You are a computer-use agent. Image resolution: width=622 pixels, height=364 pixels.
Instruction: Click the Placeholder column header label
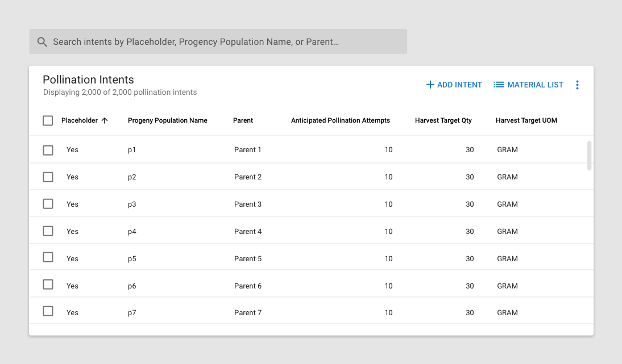tap(80, 120)
